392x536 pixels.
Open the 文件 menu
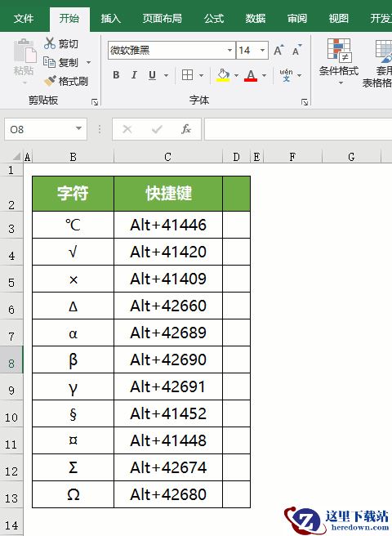(x=24, y=18)
